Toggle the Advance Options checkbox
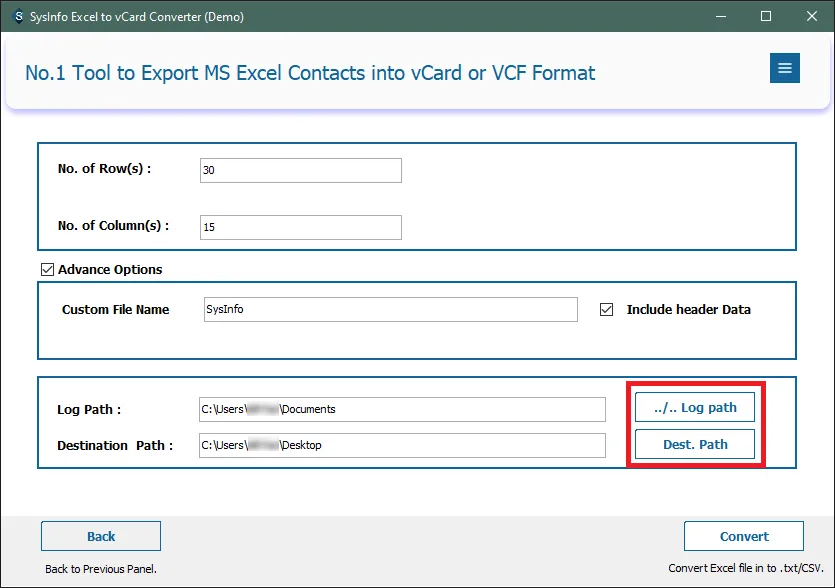This screenshot has height=588, width=835. pos(47,269)
